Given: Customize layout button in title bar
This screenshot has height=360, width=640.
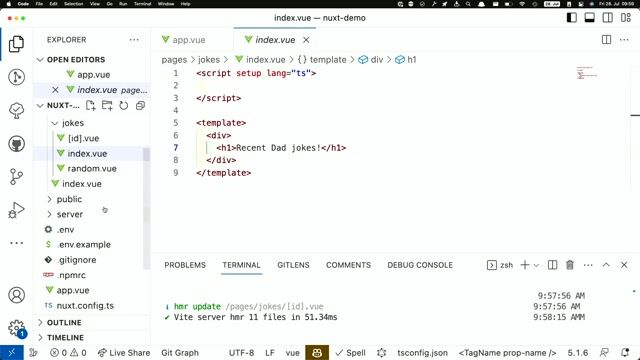Looking at the screenshot, I should tap(626, 18).
